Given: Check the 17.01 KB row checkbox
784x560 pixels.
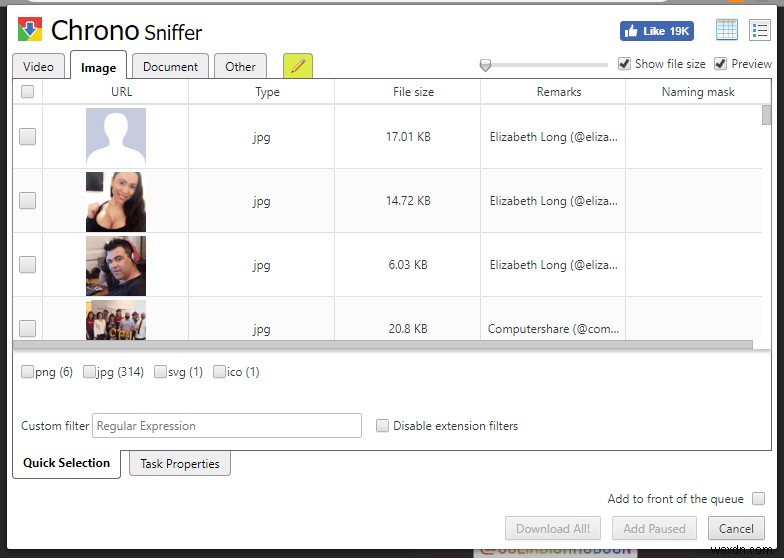Looking at the screenshot, I should [x=28, y=136].
